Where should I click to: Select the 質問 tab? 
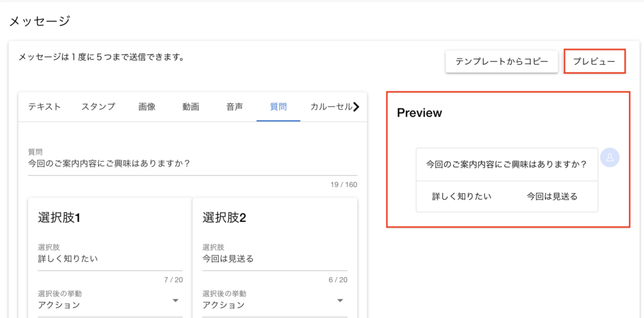pyautogui.click(x=279, y=106)
